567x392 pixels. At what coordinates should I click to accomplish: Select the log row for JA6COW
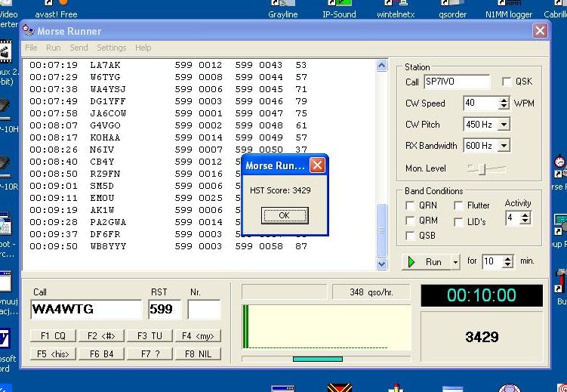pos(168,113)
